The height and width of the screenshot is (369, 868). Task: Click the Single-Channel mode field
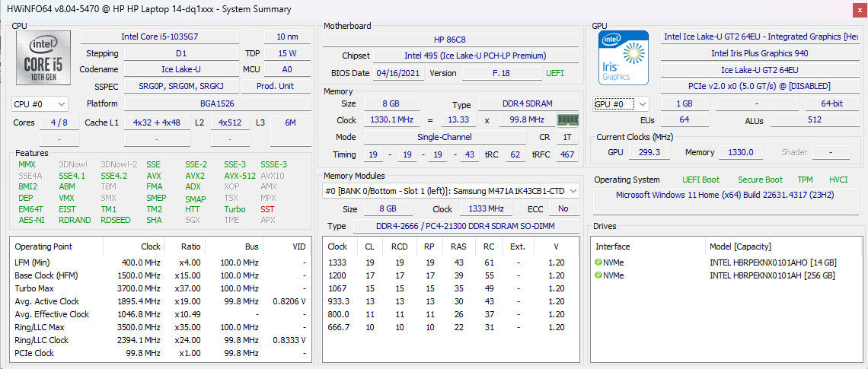coord(445,137)
